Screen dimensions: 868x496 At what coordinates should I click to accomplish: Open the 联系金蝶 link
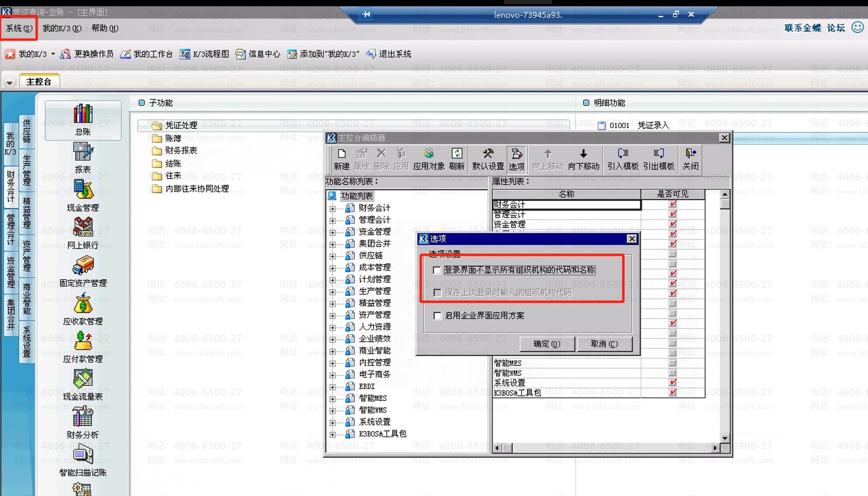pos(802,28)
